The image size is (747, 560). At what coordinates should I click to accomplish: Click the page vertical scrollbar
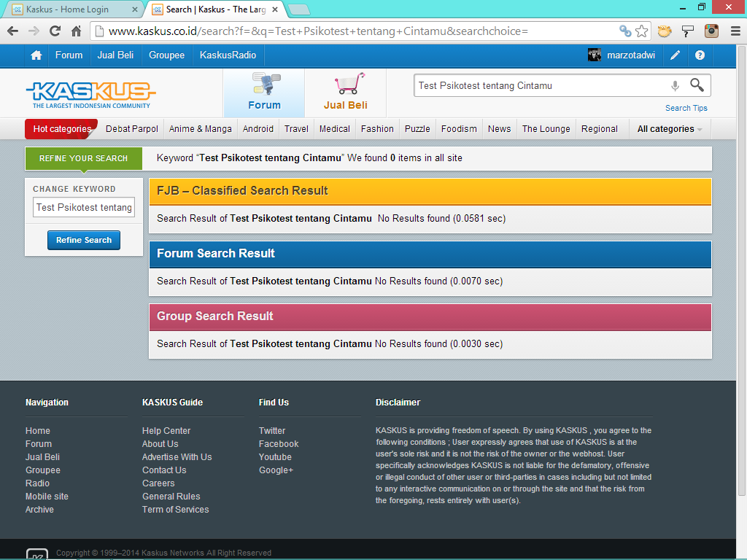[x=742, y=271]
